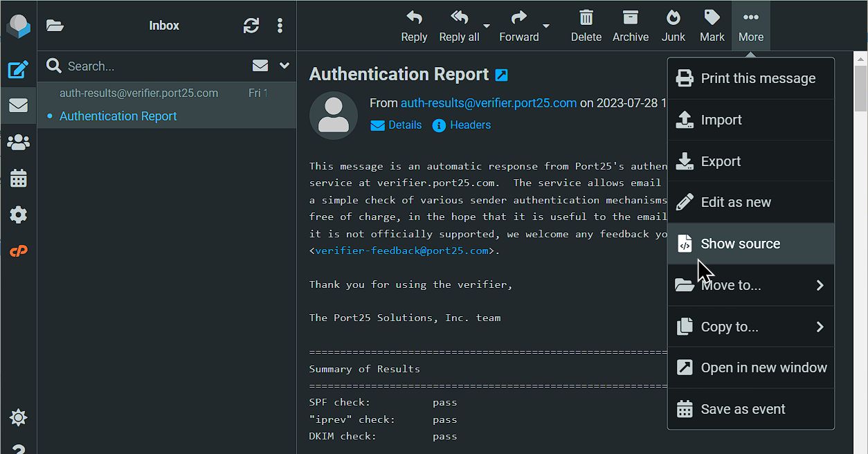Expand the search options chevron
This screenshot has height=454, width=868.
point(284,66)
